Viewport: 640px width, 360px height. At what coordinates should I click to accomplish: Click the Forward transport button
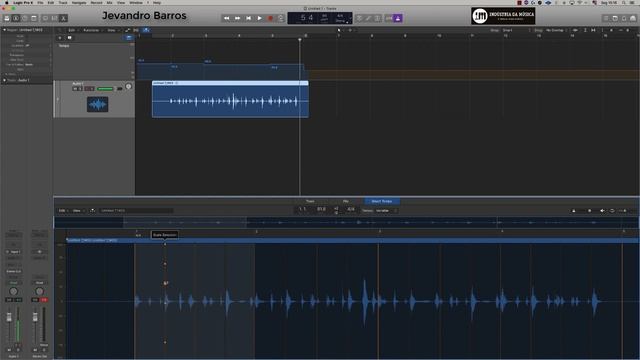coord(238,18)
